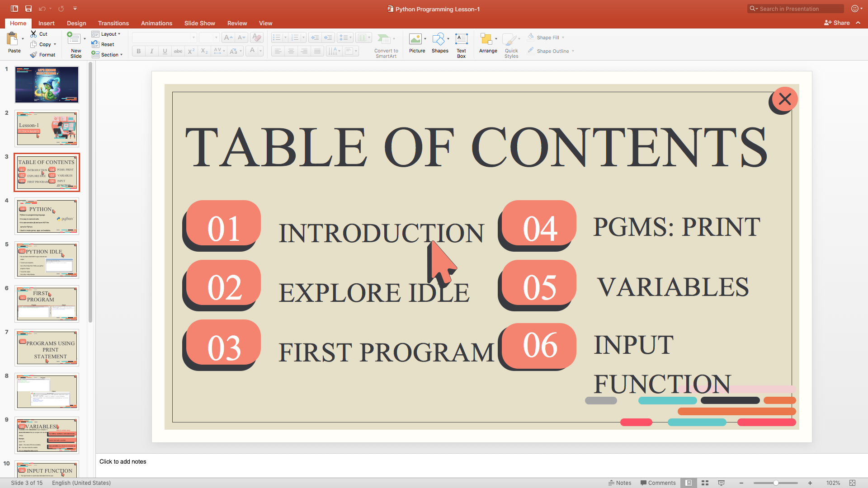Open the Transitions tab
The width and height of the screenshot is (868, 488).
coord(113,23)
